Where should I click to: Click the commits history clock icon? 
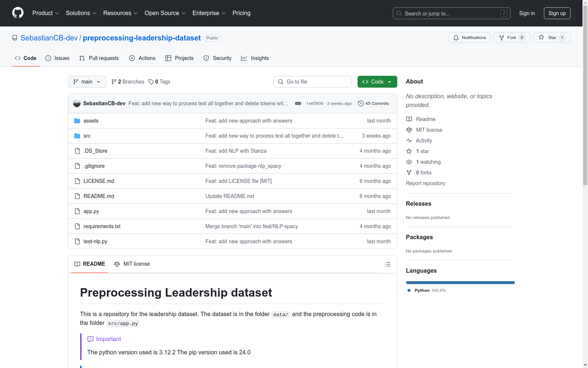[x=361, y=103]
